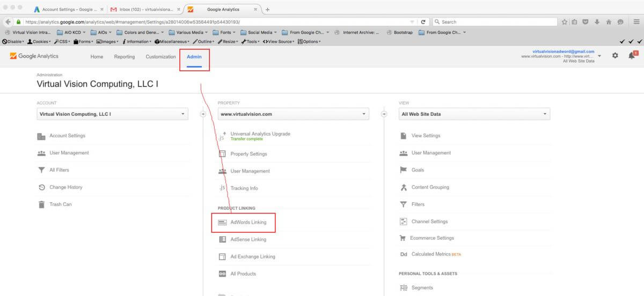The image size is (644, 296).
Task: Reload the page
Action: (x=423, y=22)
